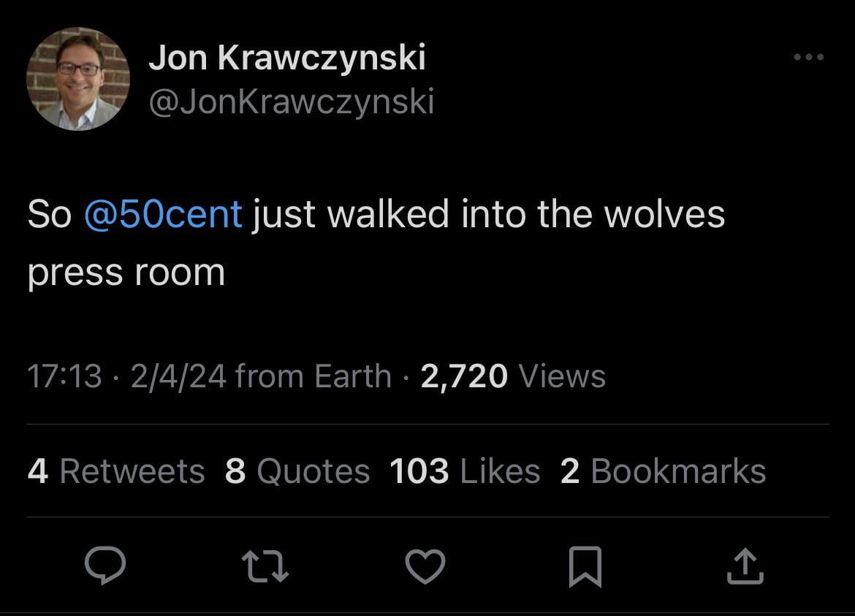Click the tweet text 'press room'

point(126,273)
